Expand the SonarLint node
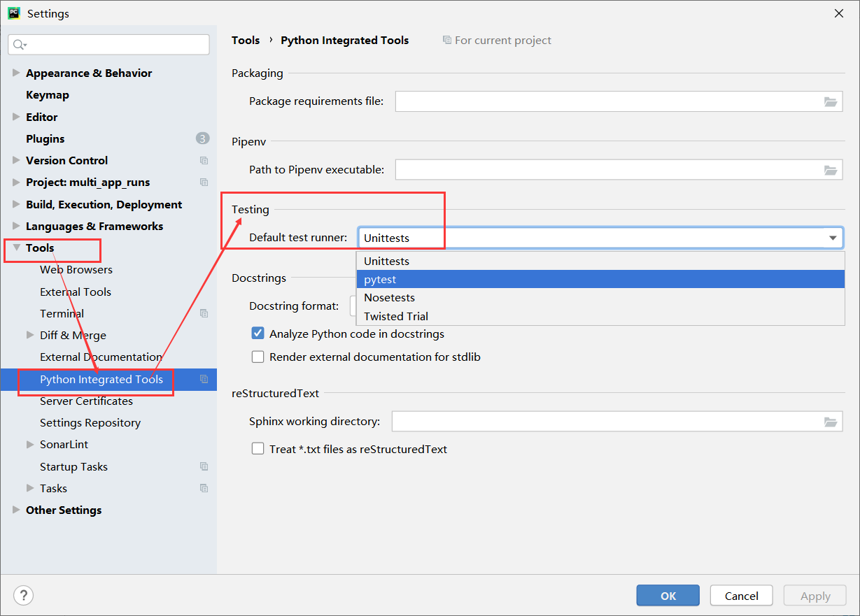 click(x=30, y=444)
